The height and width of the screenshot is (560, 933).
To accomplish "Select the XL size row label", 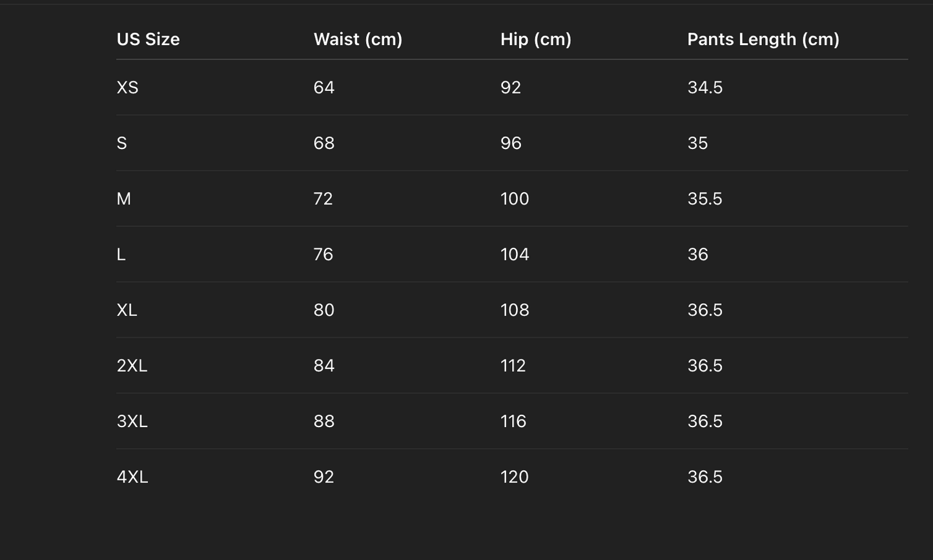I will point(127,310).
